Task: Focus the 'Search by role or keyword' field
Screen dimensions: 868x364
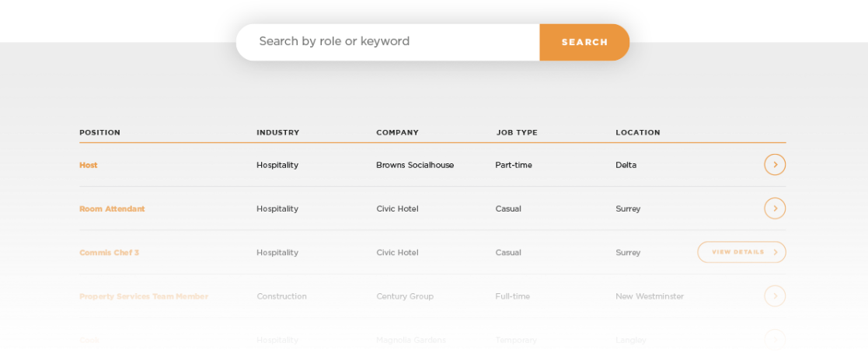Action: [388, 42]
